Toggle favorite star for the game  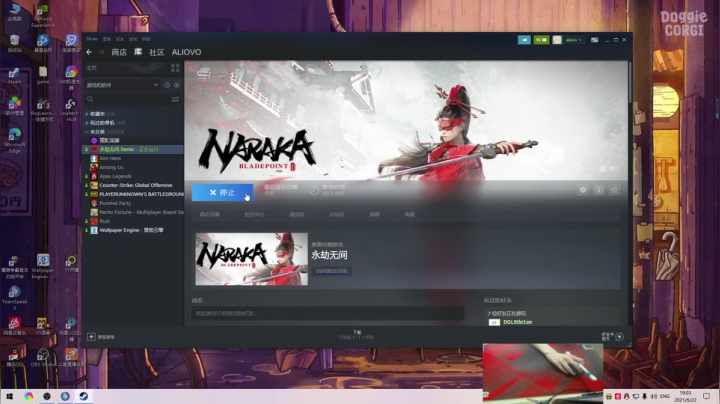(614, 190)
